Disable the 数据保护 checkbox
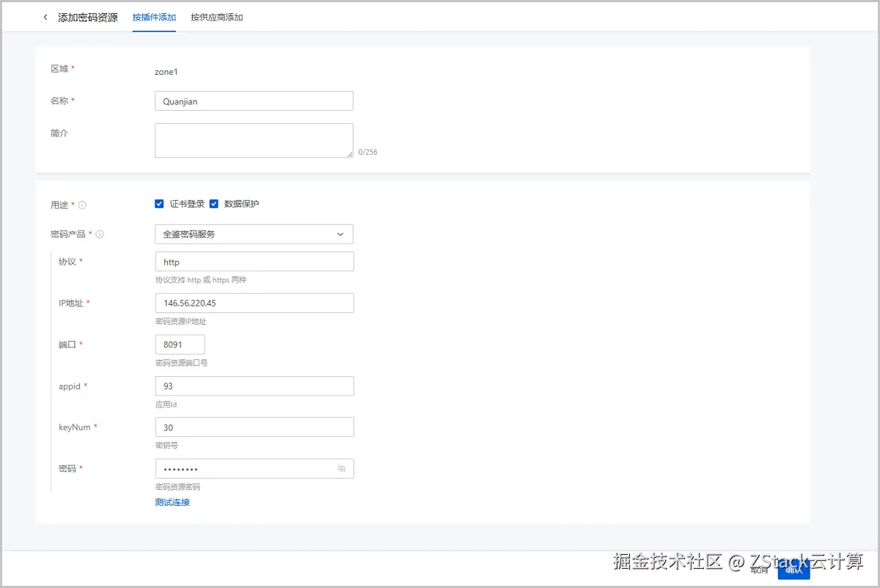 [x=213, y=203]
